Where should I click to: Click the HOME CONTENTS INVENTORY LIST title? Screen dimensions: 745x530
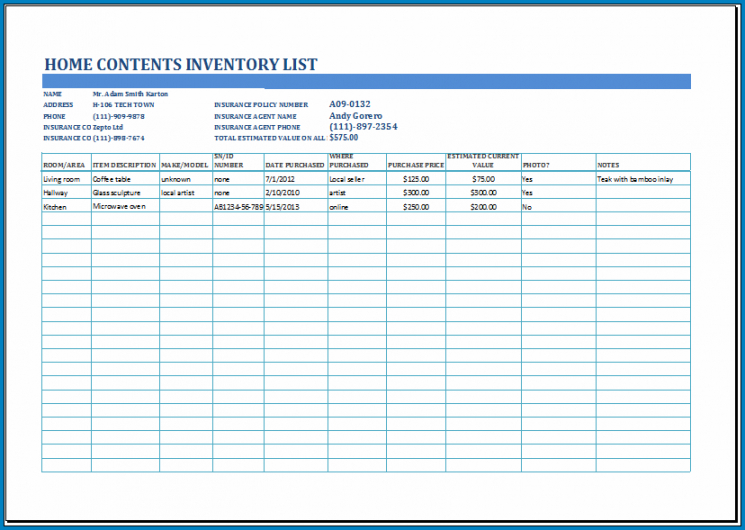(x=181, y=64)
